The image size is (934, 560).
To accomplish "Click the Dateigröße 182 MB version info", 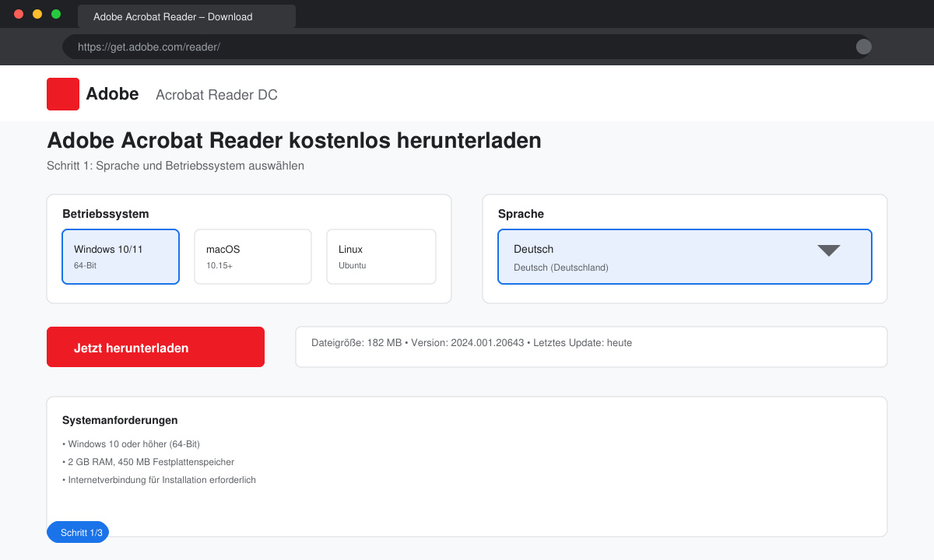I will coord(472,342).
